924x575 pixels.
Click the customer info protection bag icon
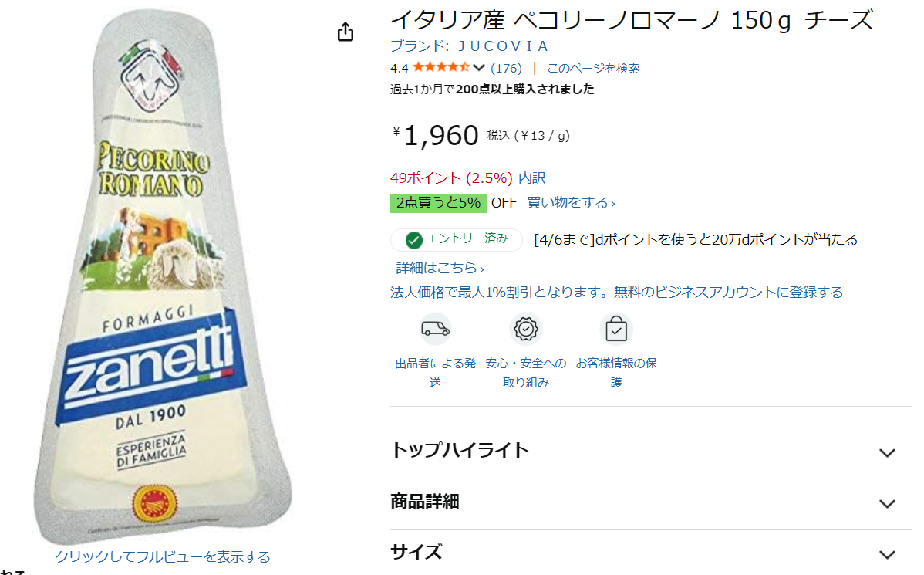(616, 330)
